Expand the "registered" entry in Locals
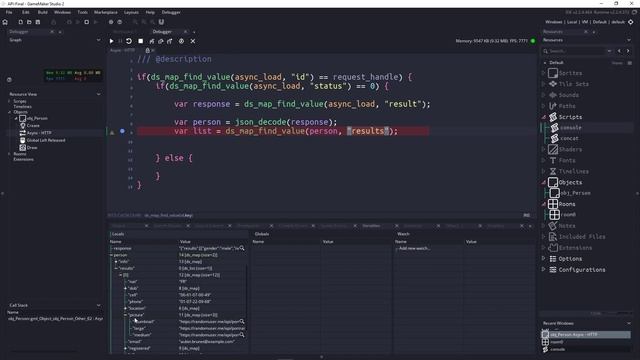The image size is (640, 360). [125, 349]
